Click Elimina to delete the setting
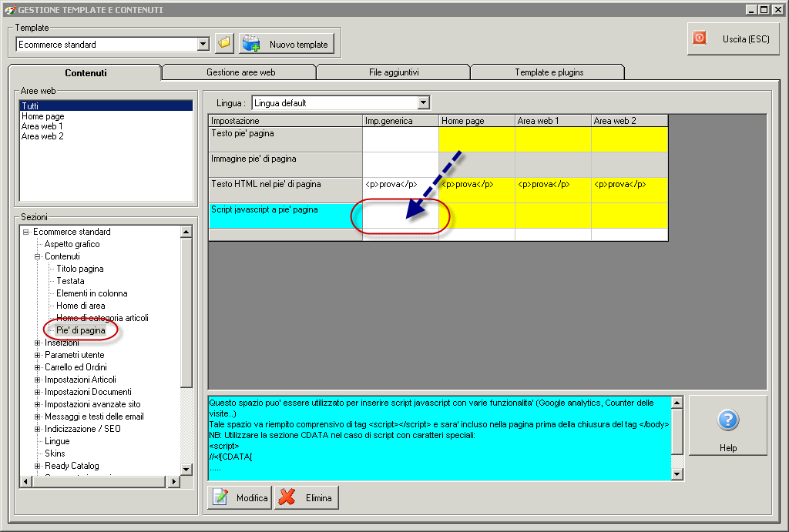 tap(307, 498)
